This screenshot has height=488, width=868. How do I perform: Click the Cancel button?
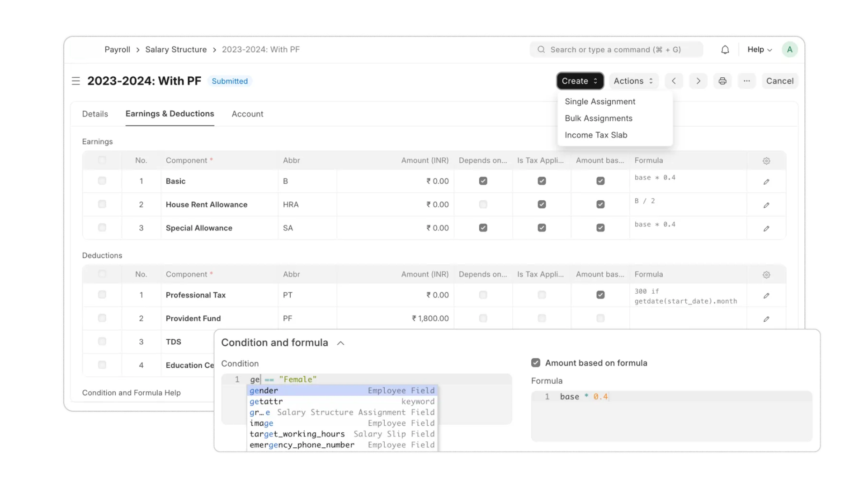tap(780, 81)
